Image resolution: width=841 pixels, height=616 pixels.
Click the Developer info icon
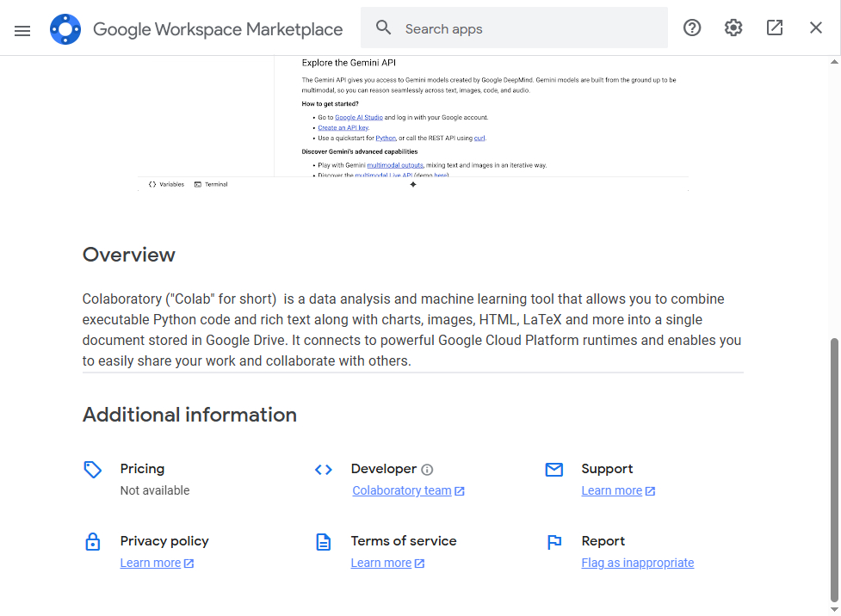pyautogui.click(x=427, y=470)
